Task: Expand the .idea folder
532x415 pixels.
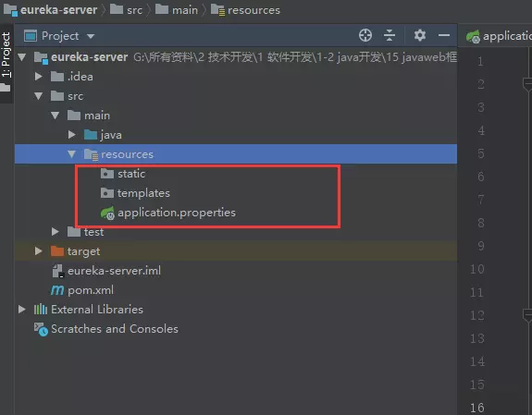Action: 38,77
